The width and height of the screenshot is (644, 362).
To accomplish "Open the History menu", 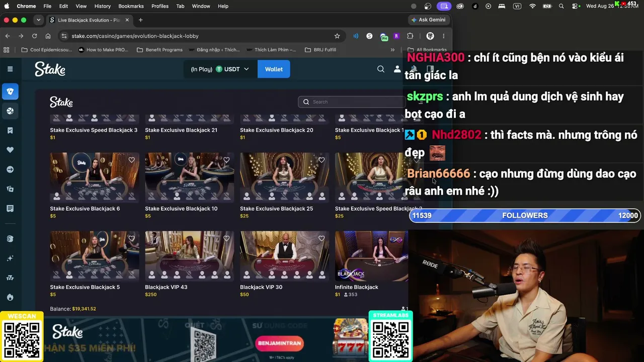I will pyautogui.click(x=102, y=6).
